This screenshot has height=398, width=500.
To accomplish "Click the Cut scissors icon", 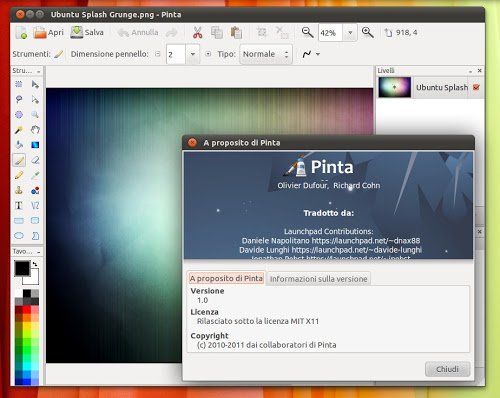I will click(197, 33).
